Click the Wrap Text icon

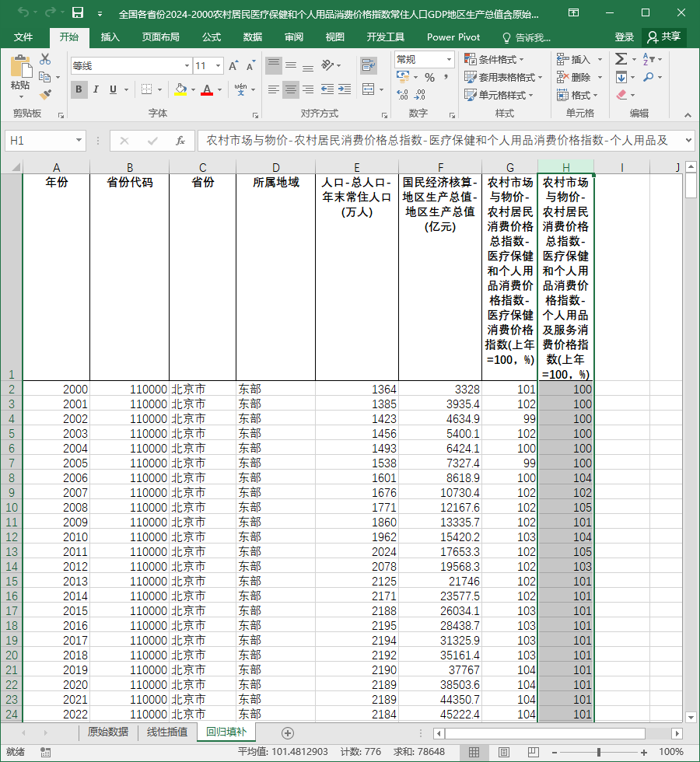[369, 65]
